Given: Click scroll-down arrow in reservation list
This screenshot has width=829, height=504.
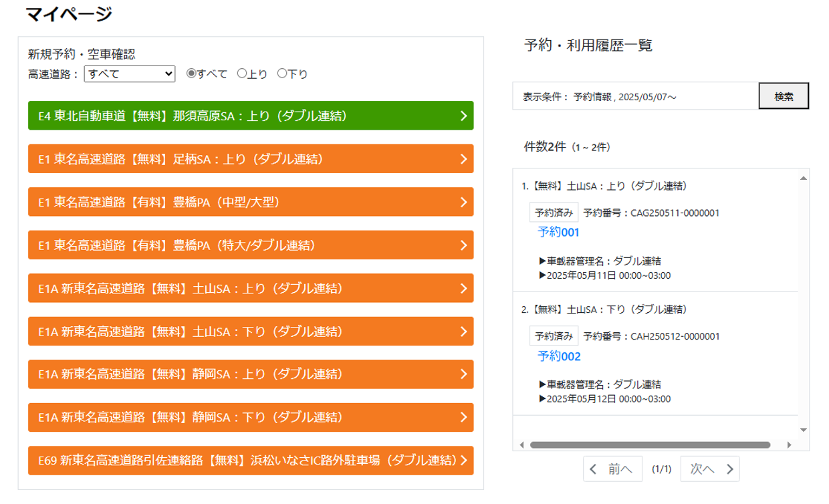Looking at the screenshot, I should click(x=804, y=429).
